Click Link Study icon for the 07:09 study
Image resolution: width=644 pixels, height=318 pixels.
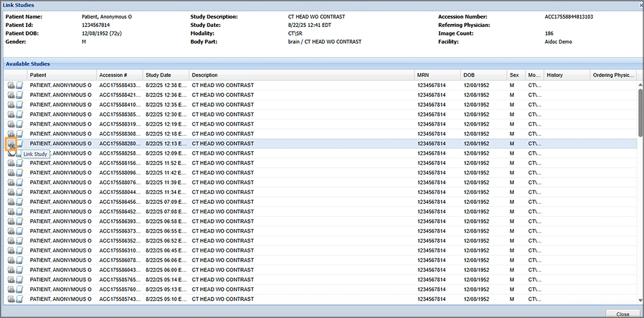[11, 202]
